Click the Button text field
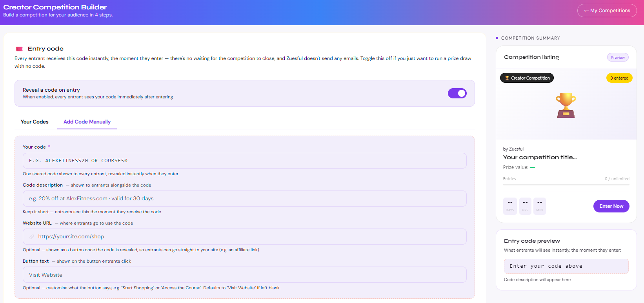 pos(245,275)
